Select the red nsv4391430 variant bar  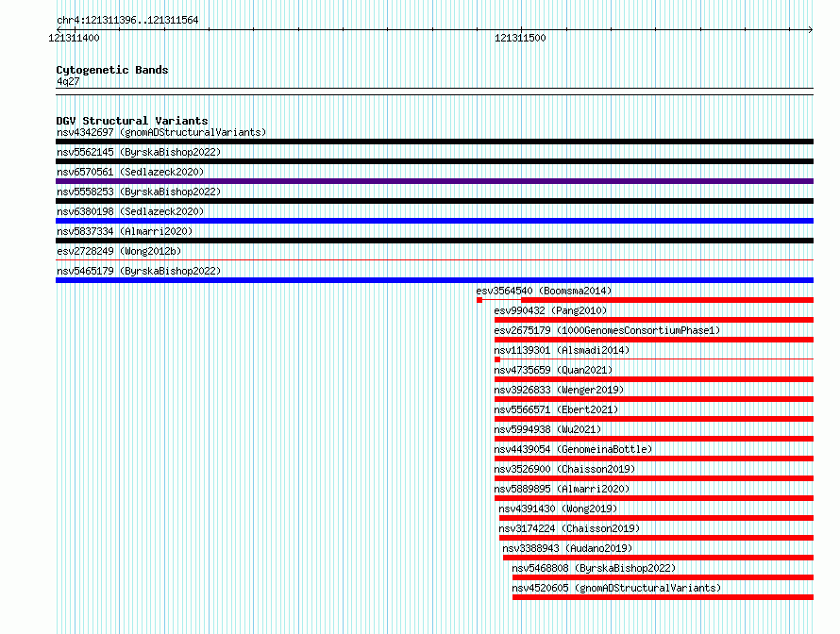click(656, 518)
